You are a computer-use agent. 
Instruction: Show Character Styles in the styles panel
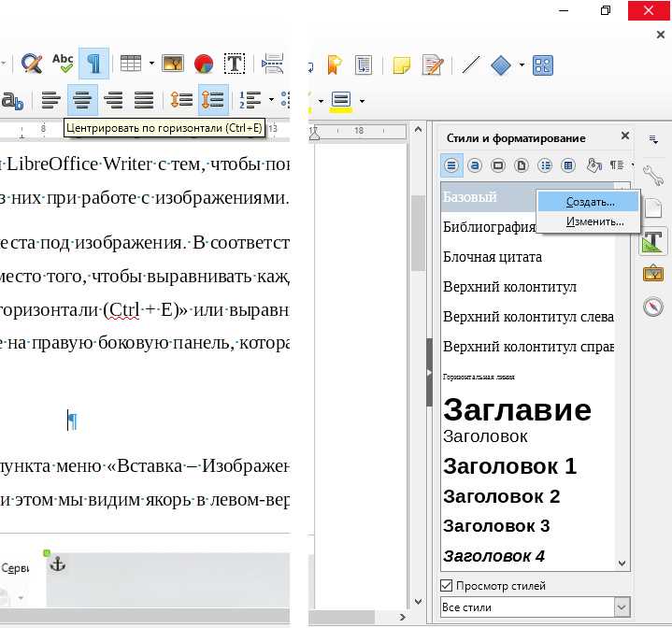click(x=475, y=165)
